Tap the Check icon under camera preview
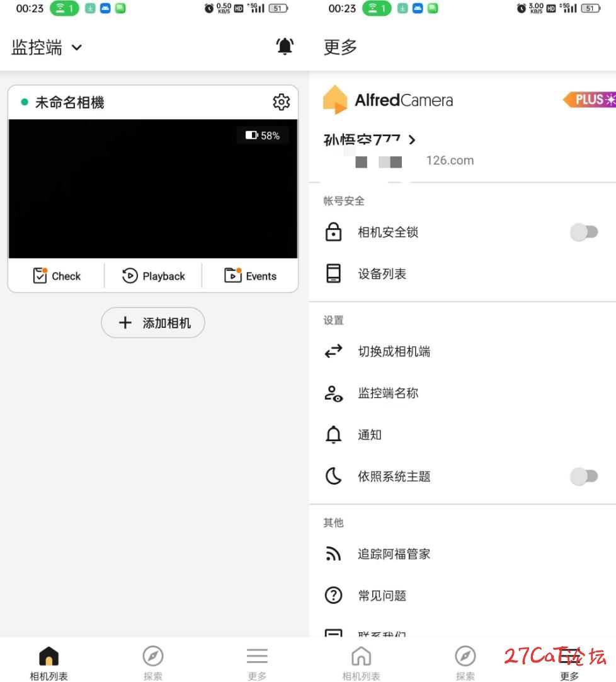Screen dimensions: 616x682 (40, 275)
